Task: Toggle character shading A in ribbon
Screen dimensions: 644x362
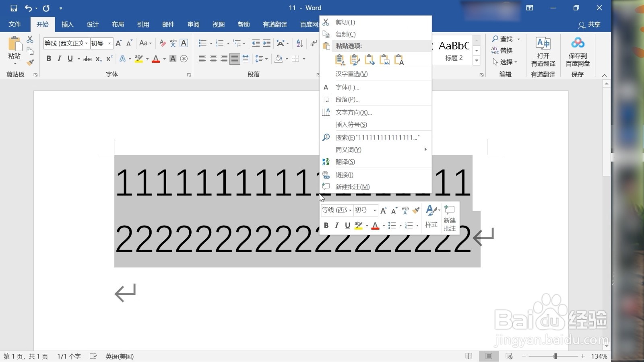Action: tap(173, 59)
